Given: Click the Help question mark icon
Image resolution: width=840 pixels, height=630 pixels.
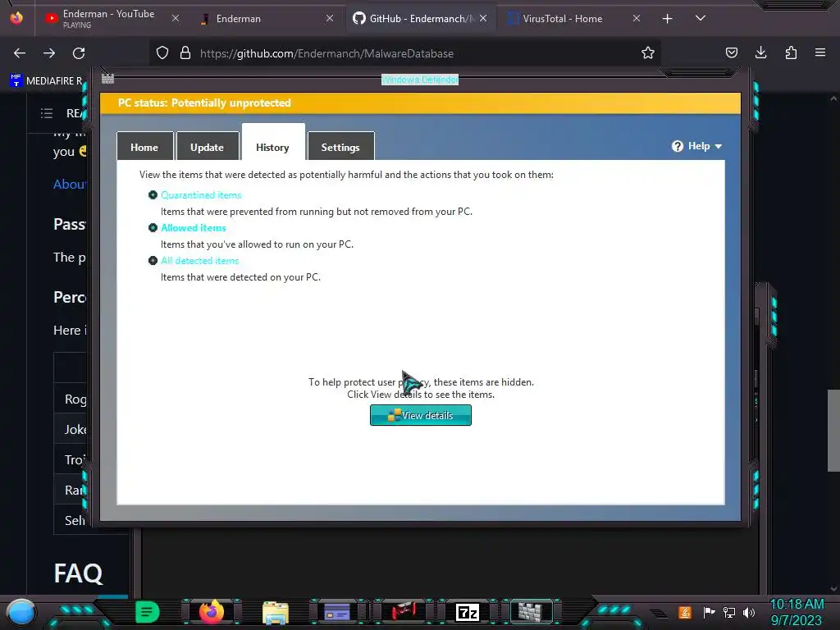Looking at the screenshot, I should click(x=678, y=146).
